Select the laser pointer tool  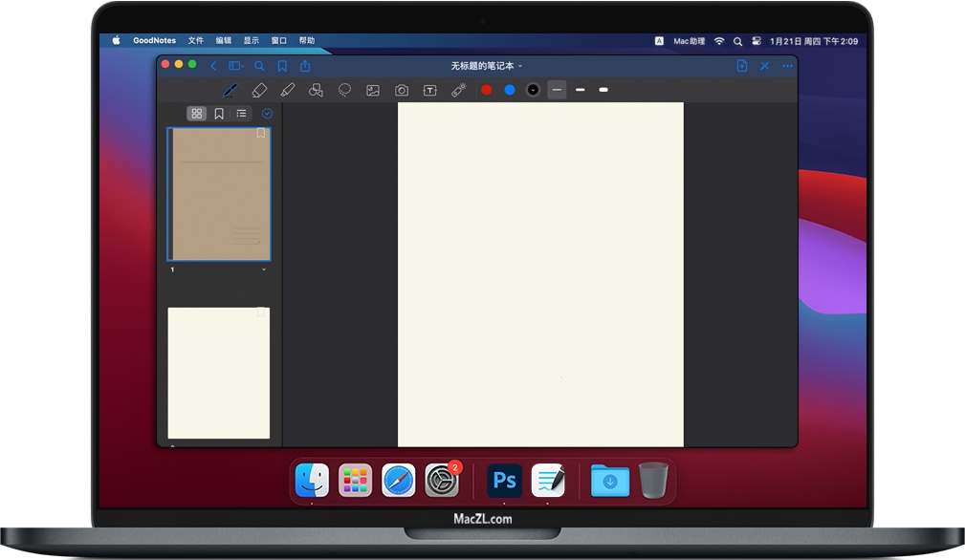tap(459, 90)
